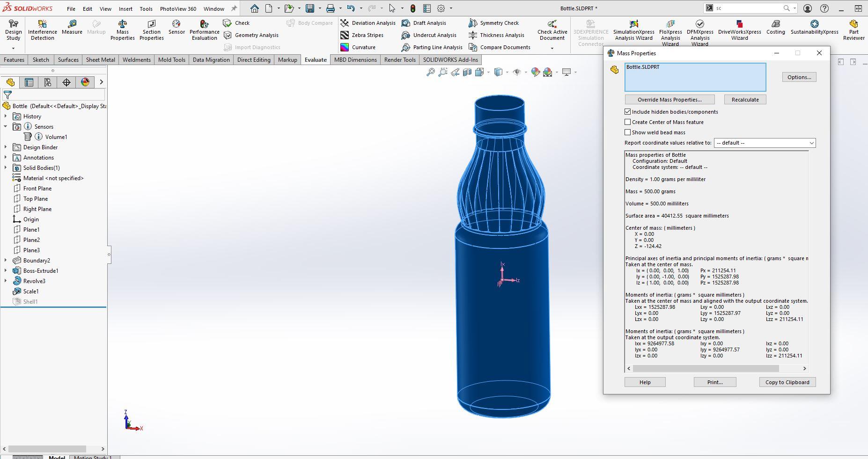The image size is (868, 459).
Task: Open SustainabilityXpress
Action: 814,27
